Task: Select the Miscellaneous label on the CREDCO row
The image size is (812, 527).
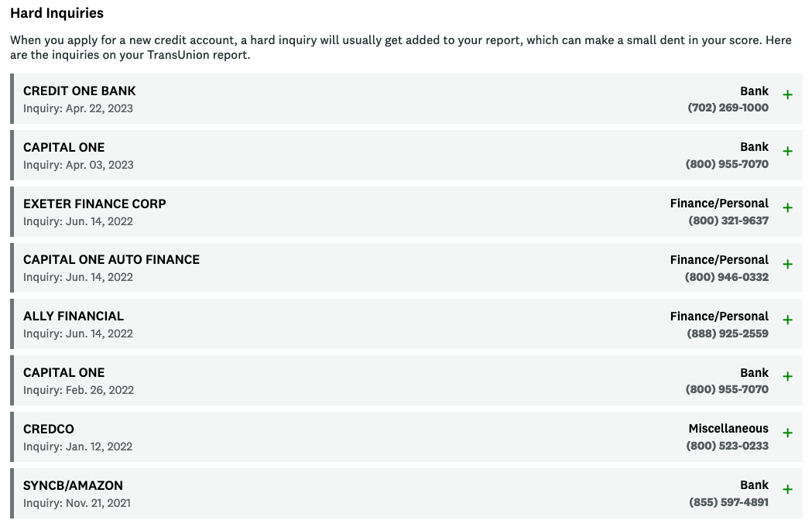Action: point(728,428)
